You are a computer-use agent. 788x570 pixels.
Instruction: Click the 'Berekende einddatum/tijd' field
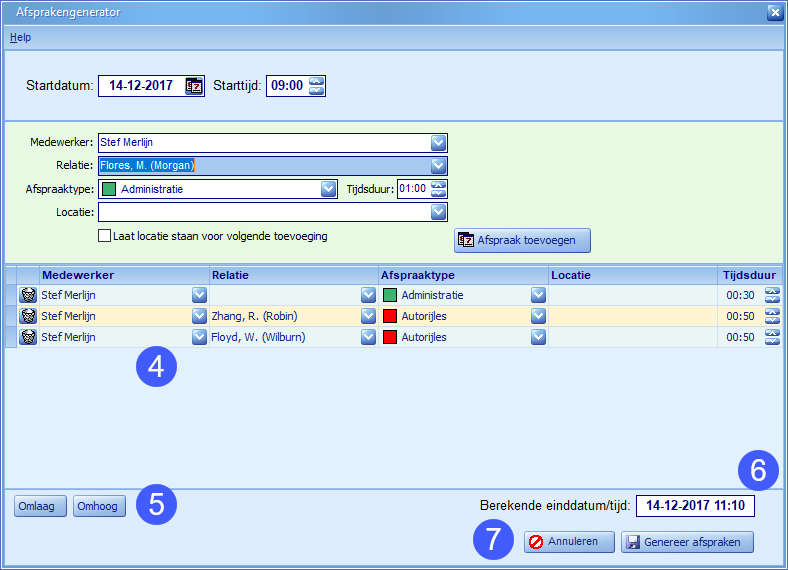click(x=696, y=506)
